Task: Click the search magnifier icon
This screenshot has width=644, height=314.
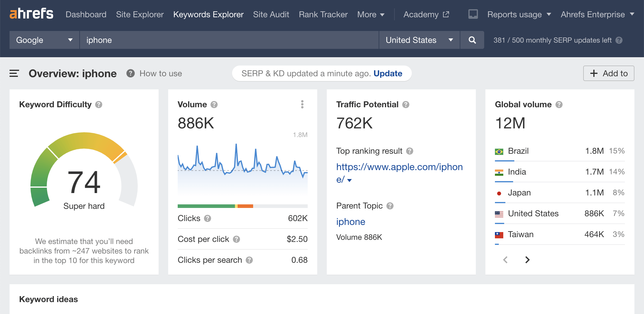Action: point(472,40)
